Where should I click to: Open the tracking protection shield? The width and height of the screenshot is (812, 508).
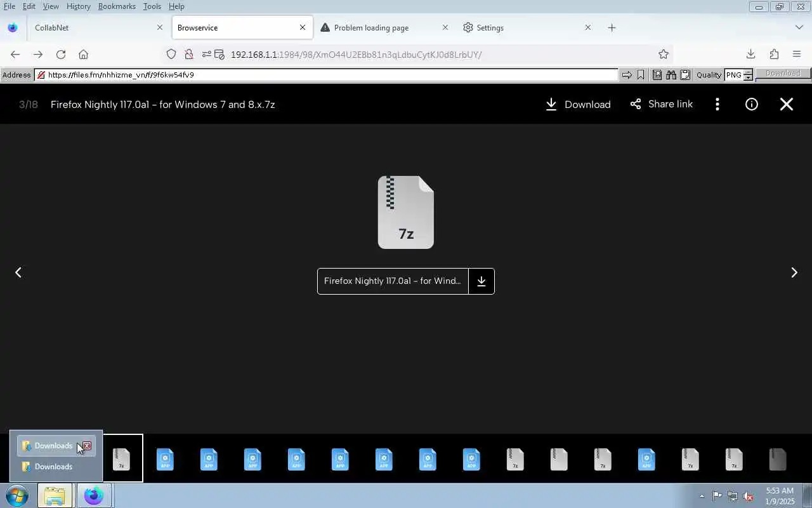[x=171, y=55]
